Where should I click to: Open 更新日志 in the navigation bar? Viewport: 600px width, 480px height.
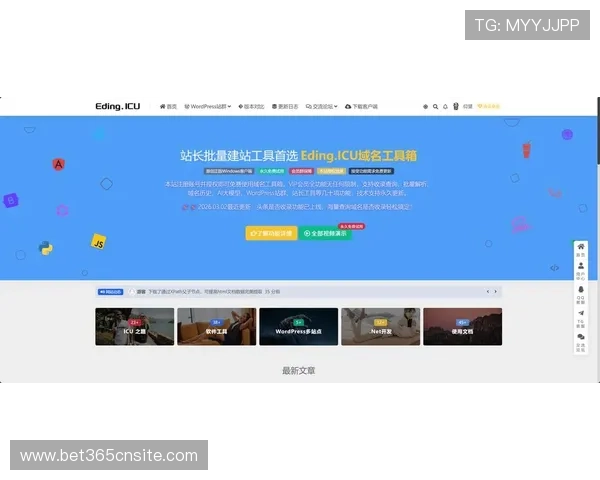pyautogui.click(x=285, y=106)
